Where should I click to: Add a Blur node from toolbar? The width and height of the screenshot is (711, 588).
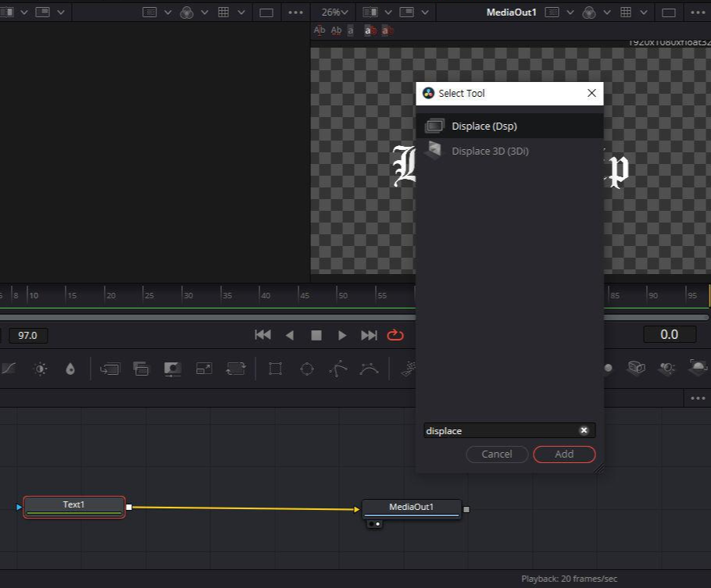(70, 369)
